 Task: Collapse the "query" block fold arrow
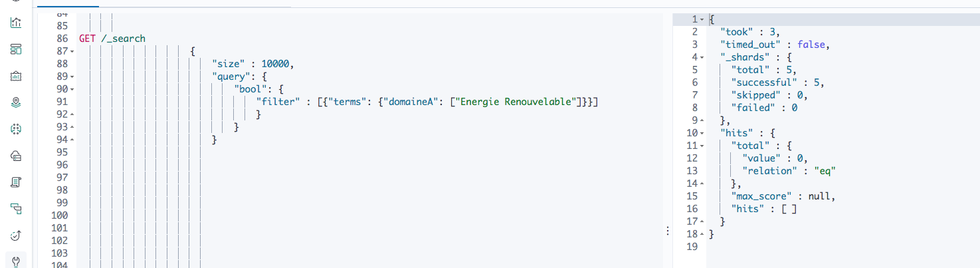point(71,76)
